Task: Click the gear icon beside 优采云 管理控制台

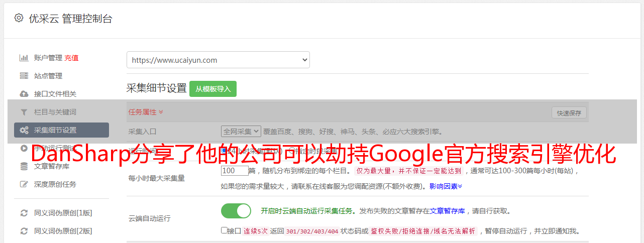Action: point(19,18)
